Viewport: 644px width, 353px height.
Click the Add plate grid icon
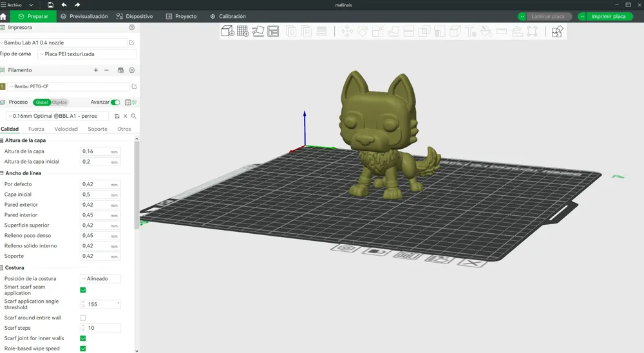coord(243,31)
